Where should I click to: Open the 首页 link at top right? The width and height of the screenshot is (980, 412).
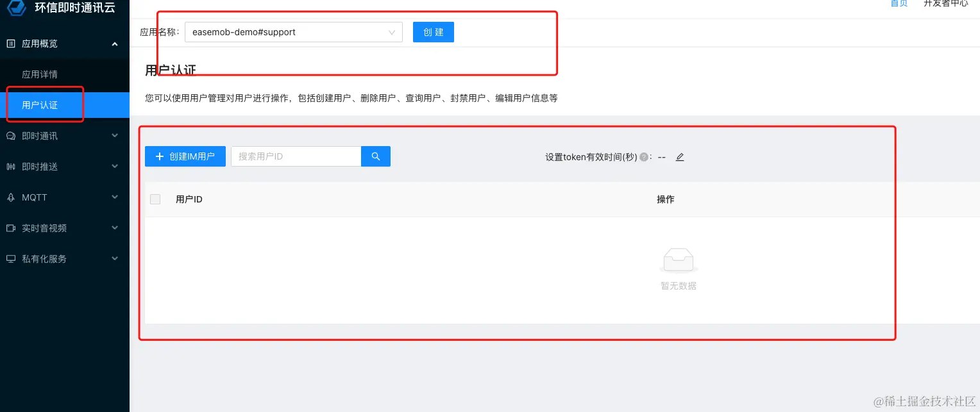click(x=899, y=4)
